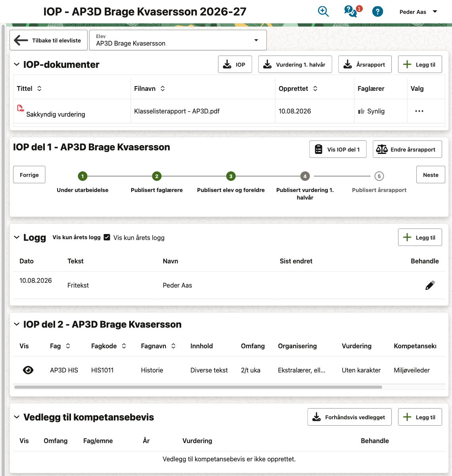Image resolution: width=452 pixels, height=476 pixels.
Task: Select step 3 Publisert elev og foreldre
Action: coord(231,176)
